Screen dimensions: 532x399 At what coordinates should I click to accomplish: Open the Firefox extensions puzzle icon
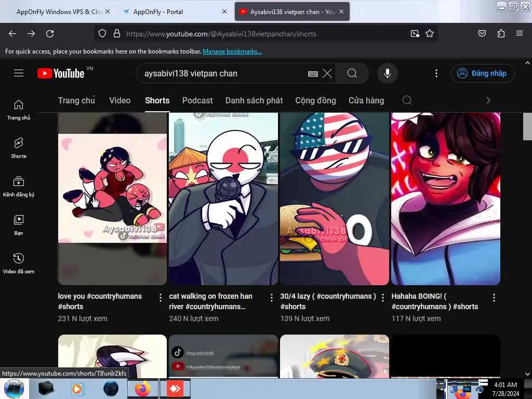[501, 34]
